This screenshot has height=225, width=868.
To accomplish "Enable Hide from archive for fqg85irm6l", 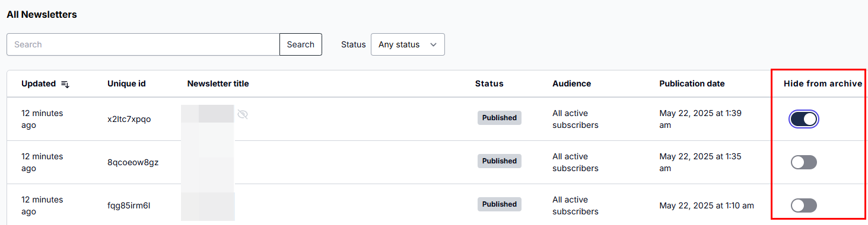I will click(x=804, y=205).
